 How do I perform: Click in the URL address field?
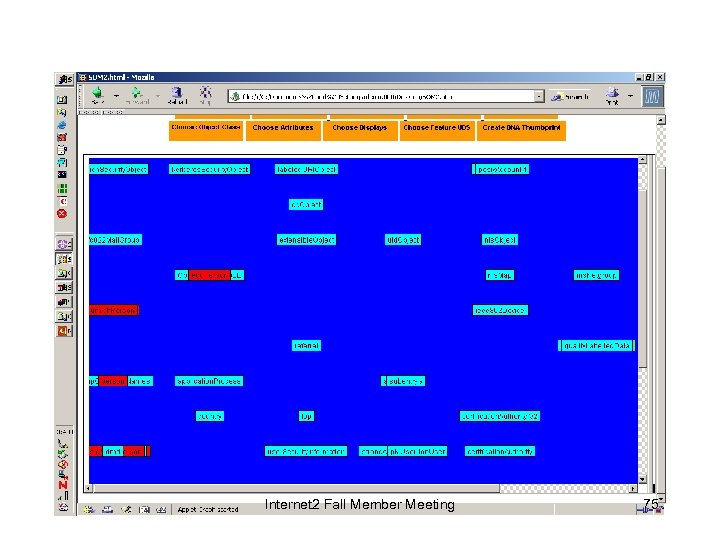click(x=381, y=96)
